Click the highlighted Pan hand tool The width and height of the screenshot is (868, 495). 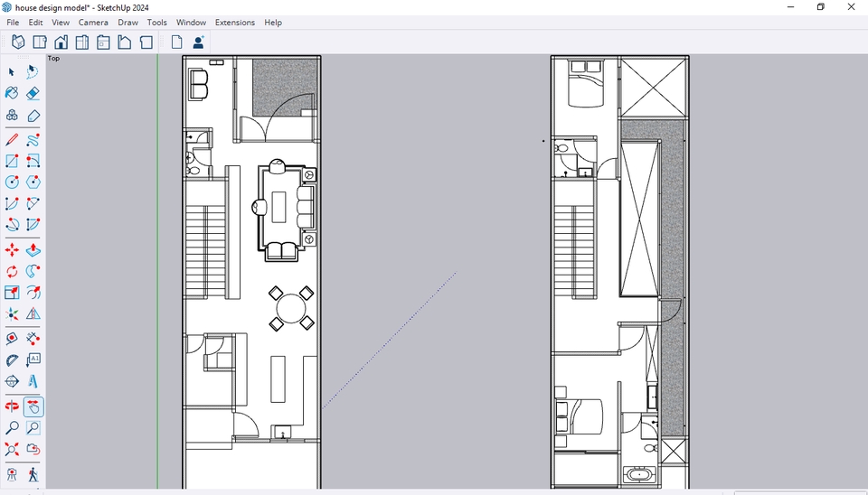(33, 407)
